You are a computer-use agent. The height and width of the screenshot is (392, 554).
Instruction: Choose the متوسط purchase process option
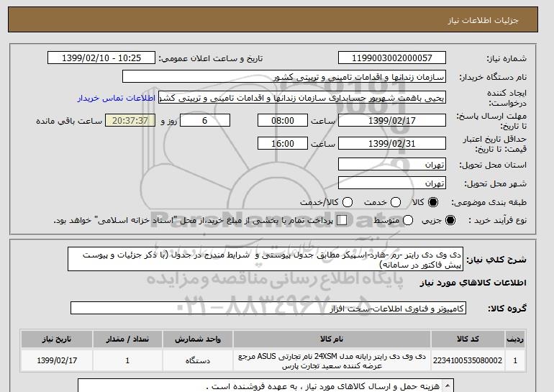click(x=408, y=220)
